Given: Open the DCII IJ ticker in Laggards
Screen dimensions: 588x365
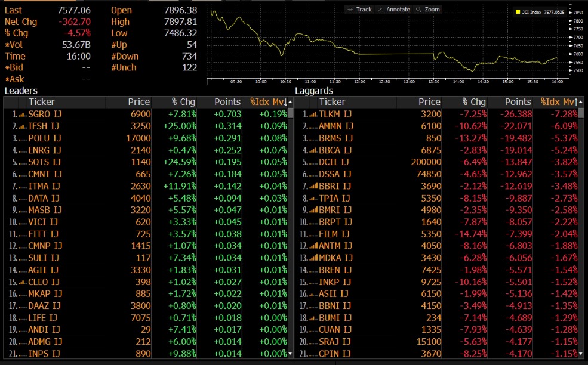Looking at the screenshot, I should click(x=334, y=162).
